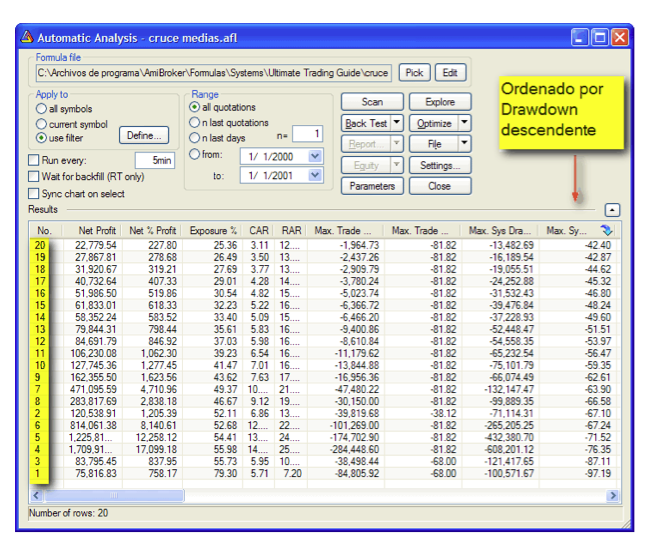Click the Scan button
The image size is (648, 545).
point(372,102)
